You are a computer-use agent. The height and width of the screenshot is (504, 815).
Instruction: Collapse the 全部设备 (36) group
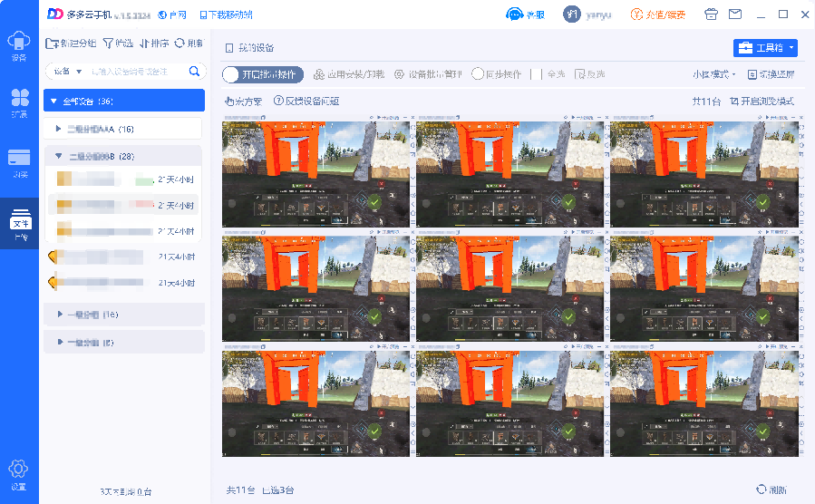click(124, 101)
